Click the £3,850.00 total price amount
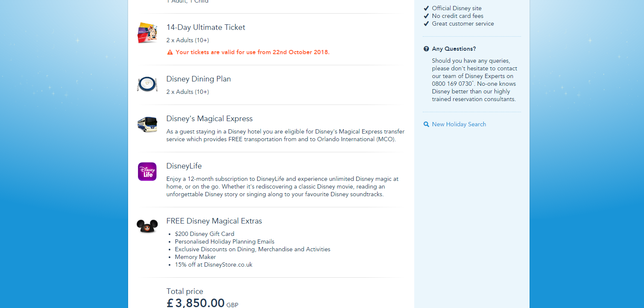This screenshot has height=308, width=644. 196,303
